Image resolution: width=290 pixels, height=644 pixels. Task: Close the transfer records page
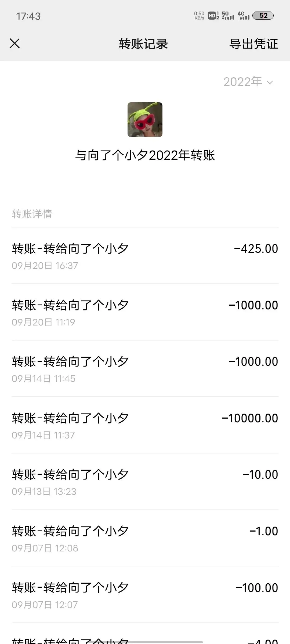point(15,43)
